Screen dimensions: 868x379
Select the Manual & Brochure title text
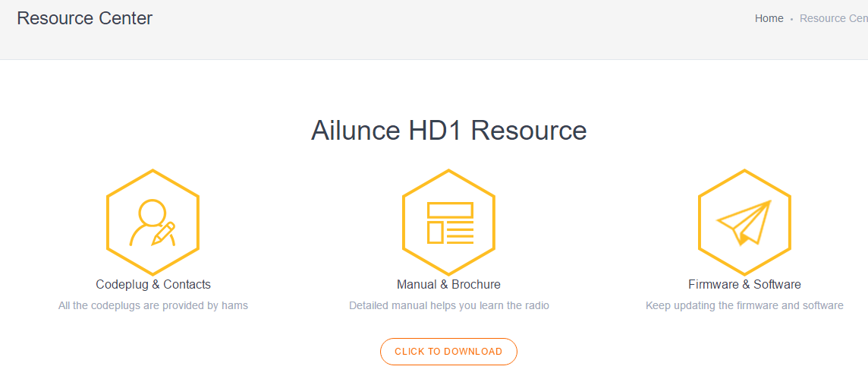pos(448,284)
